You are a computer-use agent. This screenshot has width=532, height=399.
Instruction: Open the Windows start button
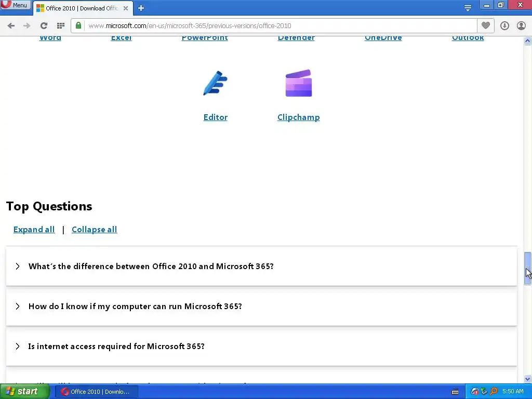coord(24,392)
